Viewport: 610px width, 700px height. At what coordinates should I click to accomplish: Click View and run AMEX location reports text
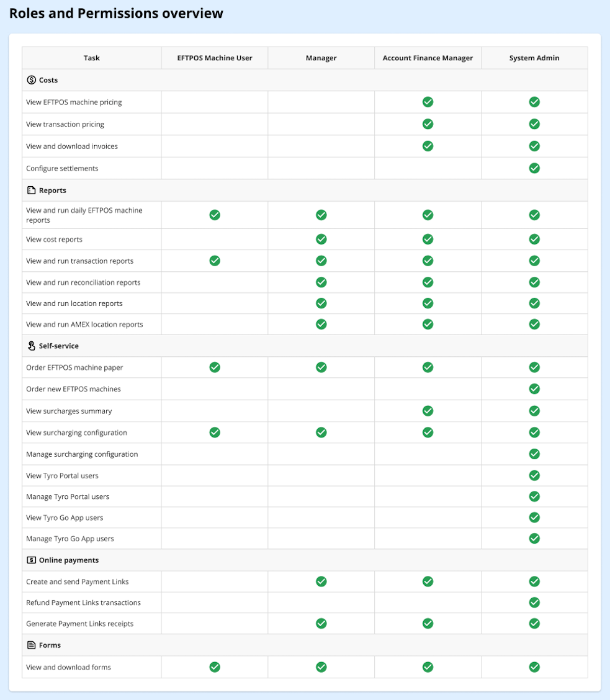point(84,325)
